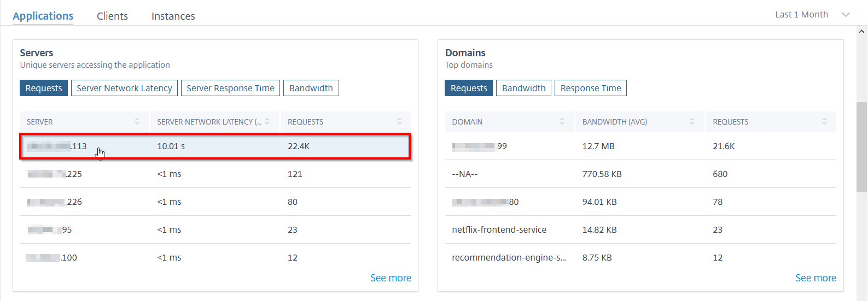
Task: Click the vertical scrollbar thumb
Action: coord(862,147)
